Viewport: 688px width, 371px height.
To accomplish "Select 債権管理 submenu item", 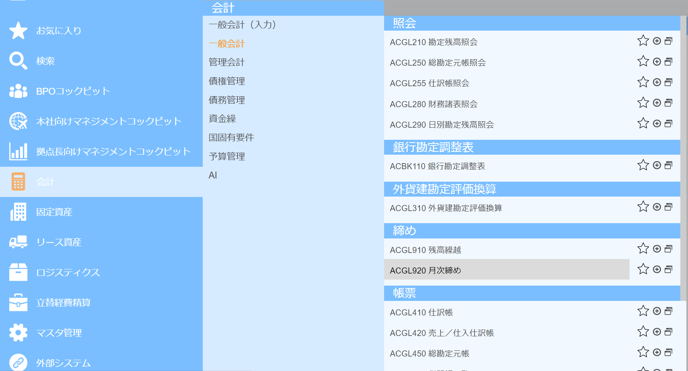I will (x=226, y=81).
